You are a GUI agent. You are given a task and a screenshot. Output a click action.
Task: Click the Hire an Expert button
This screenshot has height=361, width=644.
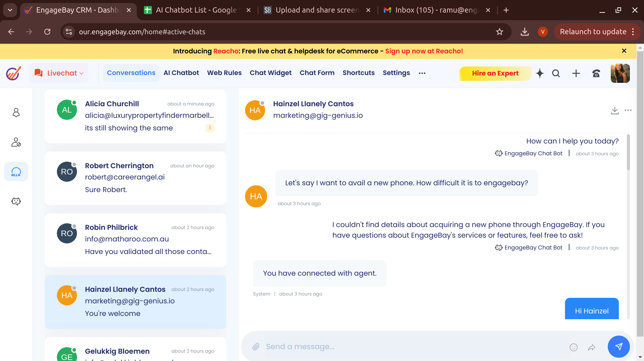[495, 73]
